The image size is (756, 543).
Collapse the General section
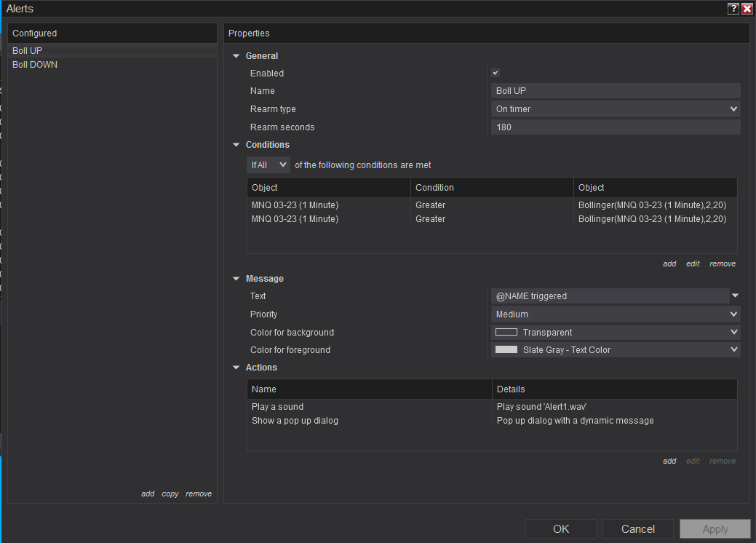coord(236,56)
